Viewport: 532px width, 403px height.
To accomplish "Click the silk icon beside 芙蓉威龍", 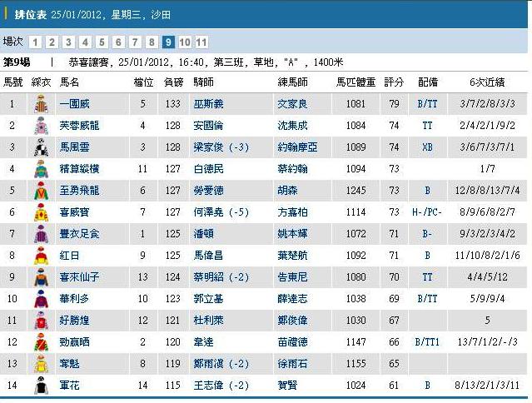I will pos(40,126).
